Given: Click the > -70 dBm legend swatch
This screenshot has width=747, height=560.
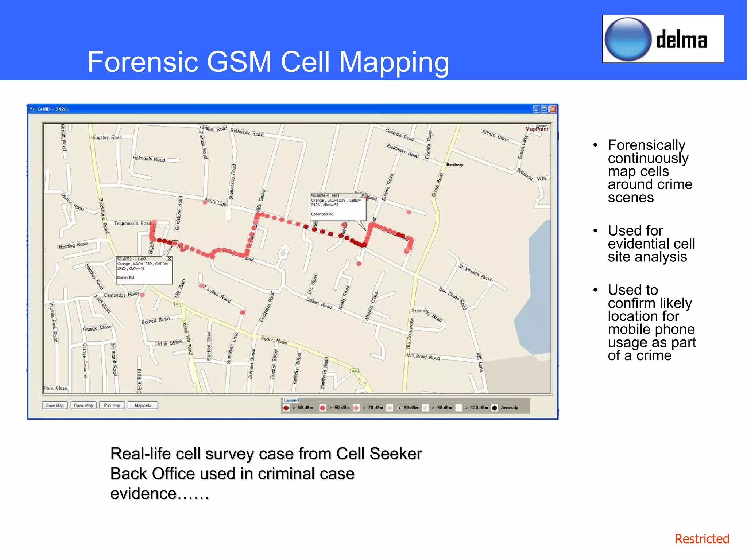Looking at the screenshot, I should [x=356, y=408].
